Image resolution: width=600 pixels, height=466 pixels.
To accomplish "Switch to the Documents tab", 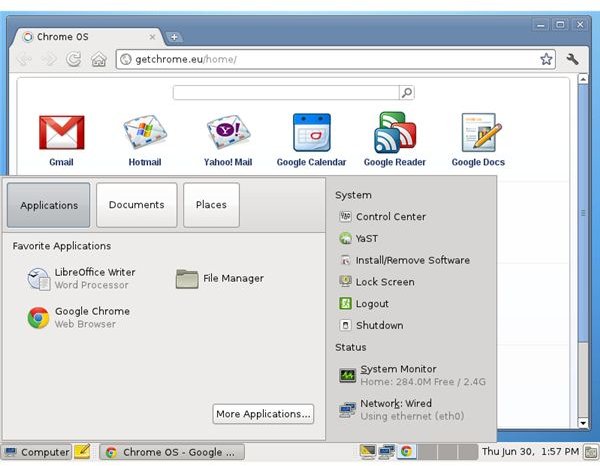I will tap(137, 205).
